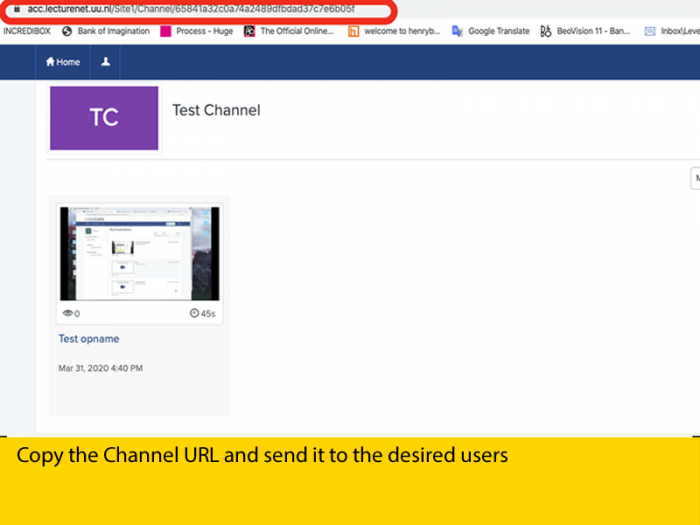Click orange h icon of henryb bookmark
This screenshot has height=525, width=700.
pyautogui.click(x=354, y=31)
